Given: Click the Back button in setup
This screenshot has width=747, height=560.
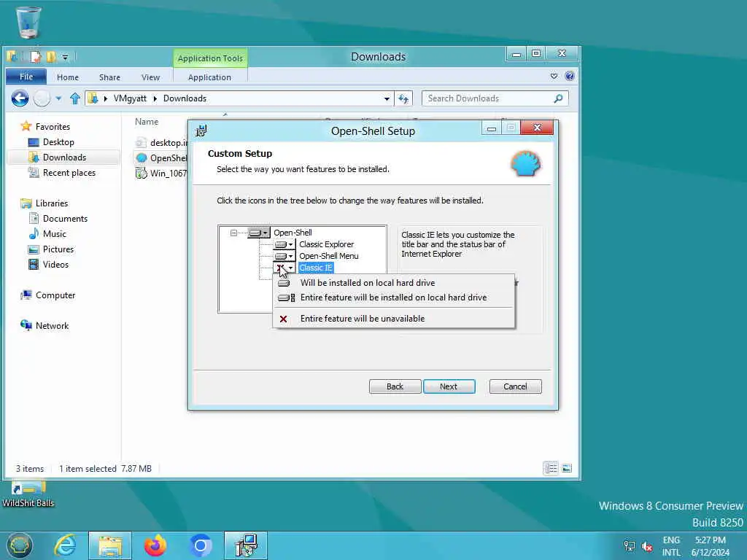Looking at the screenshot, I should pos(395,386).
